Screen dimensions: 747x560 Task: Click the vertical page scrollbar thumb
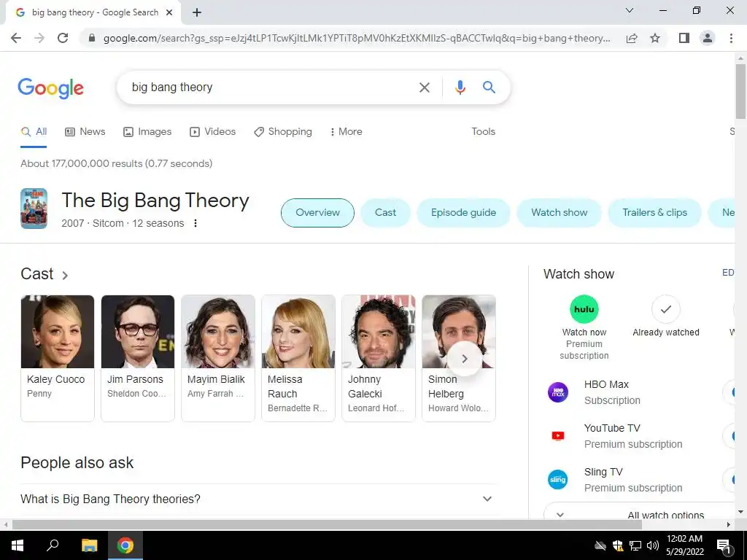coord(740,92)
